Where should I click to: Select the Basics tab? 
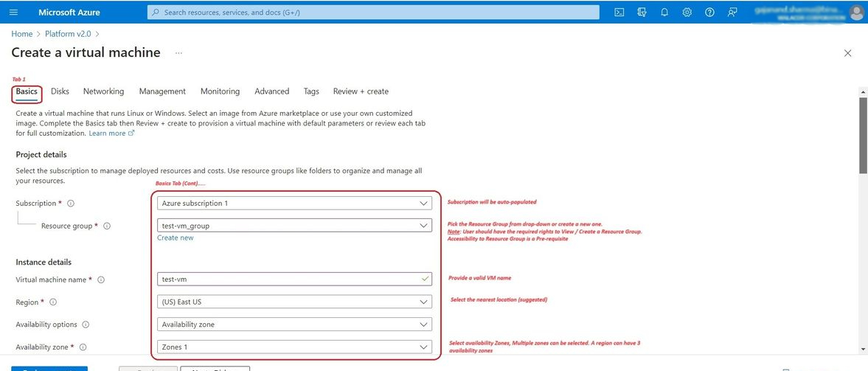pyautogui.click(x=27, y=91)
